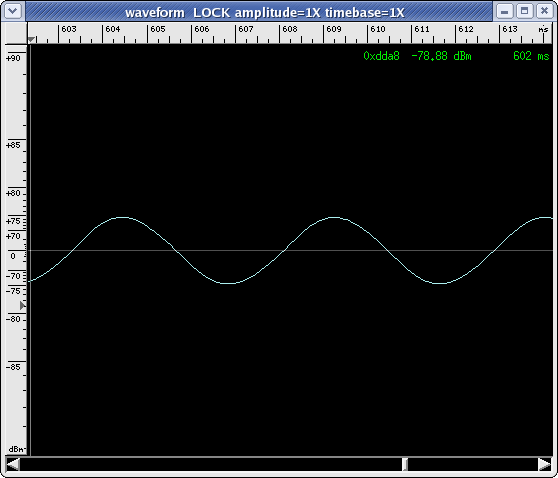Open the window menu arrow in title bar

(13, 11)
